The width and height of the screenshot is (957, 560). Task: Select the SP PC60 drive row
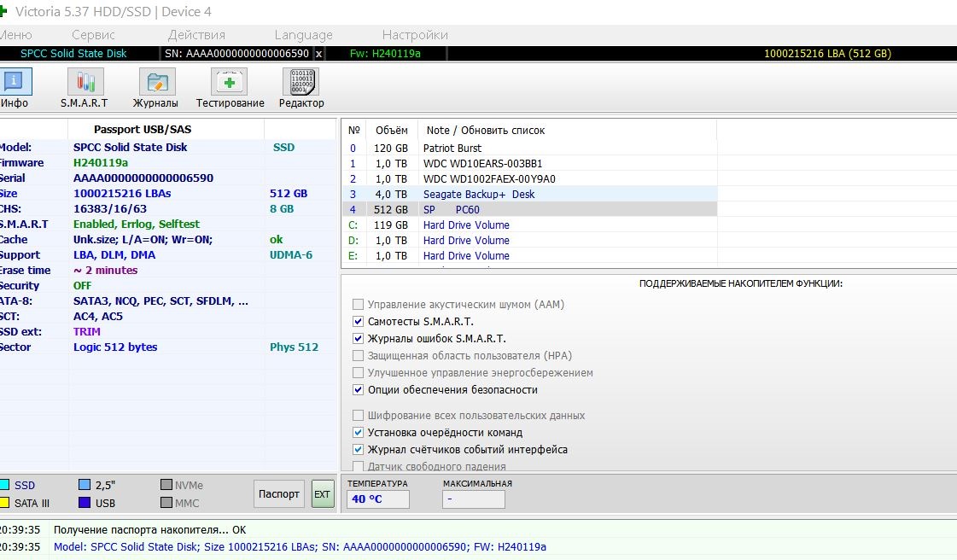coord(529,209)
